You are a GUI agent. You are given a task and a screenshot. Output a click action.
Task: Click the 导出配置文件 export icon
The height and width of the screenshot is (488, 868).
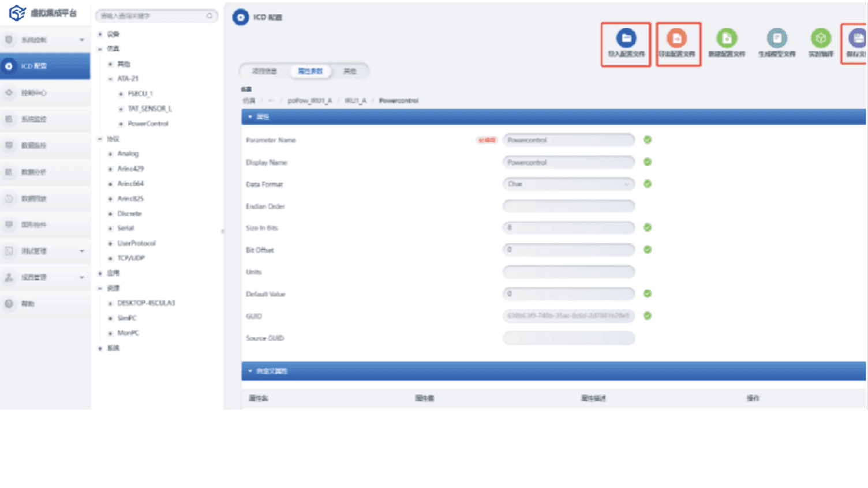[x=678, y=40]
